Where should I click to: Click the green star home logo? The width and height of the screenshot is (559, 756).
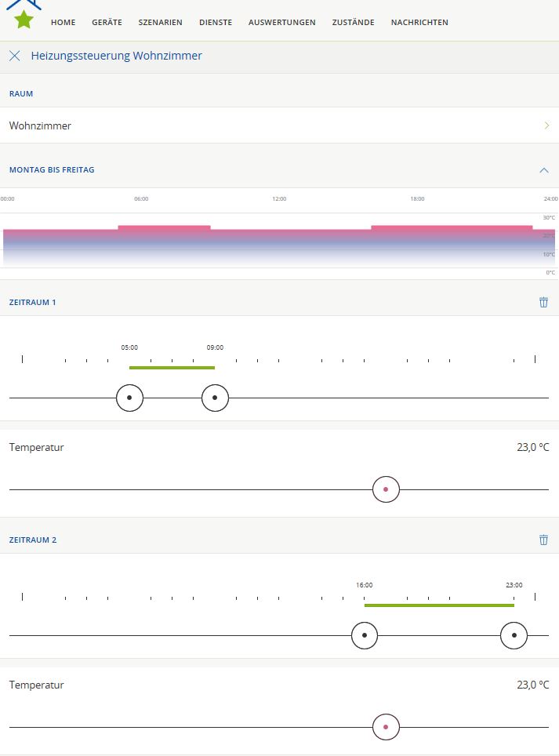click(x=24, y=17)
